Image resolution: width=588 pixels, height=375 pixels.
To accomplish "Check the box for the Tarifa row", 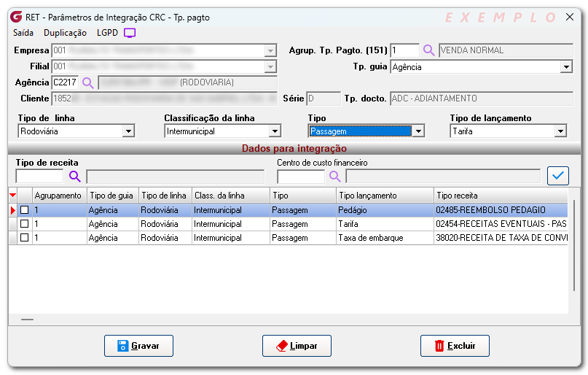I will (24, 224).
